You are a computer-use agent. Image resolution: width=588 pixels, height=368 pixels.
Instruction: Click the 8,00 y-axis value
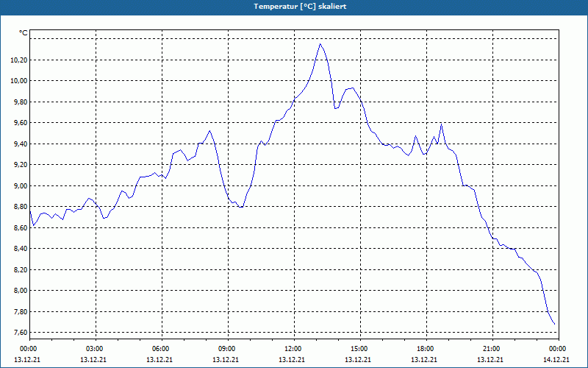click(x=22, y=291)
